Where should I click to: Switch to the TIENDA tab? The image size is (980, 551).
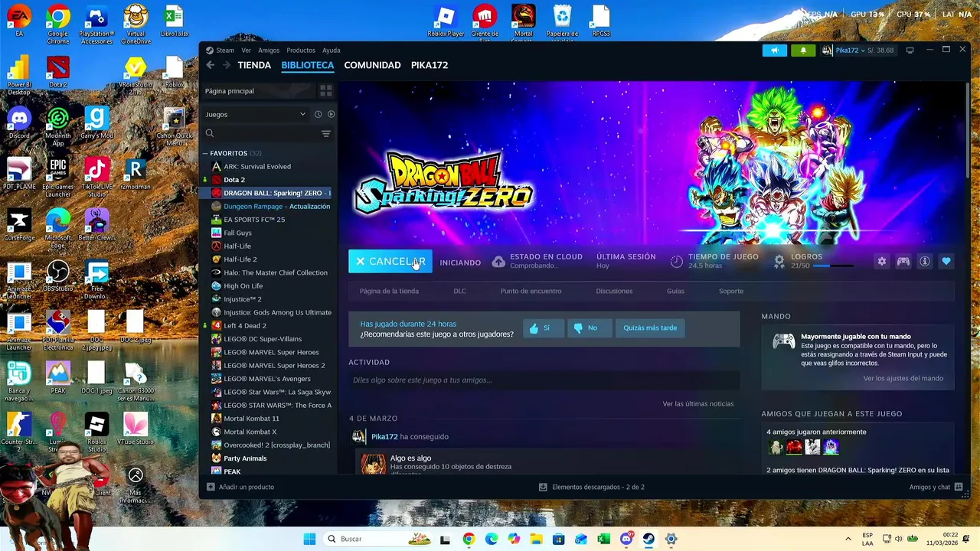pyautogui.click(x=254, y=65)
